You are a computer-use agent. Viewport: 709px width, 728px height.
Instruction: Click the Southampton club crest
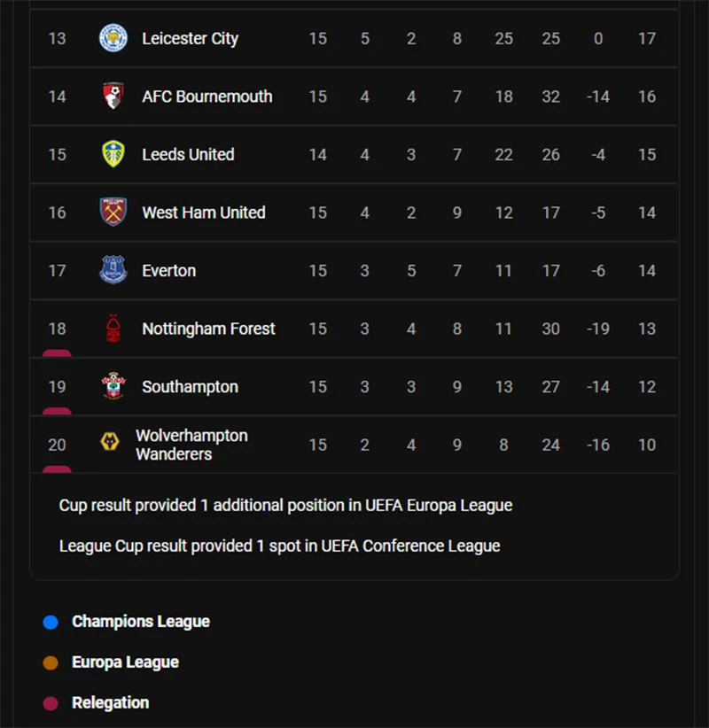(x=113, y=386)
